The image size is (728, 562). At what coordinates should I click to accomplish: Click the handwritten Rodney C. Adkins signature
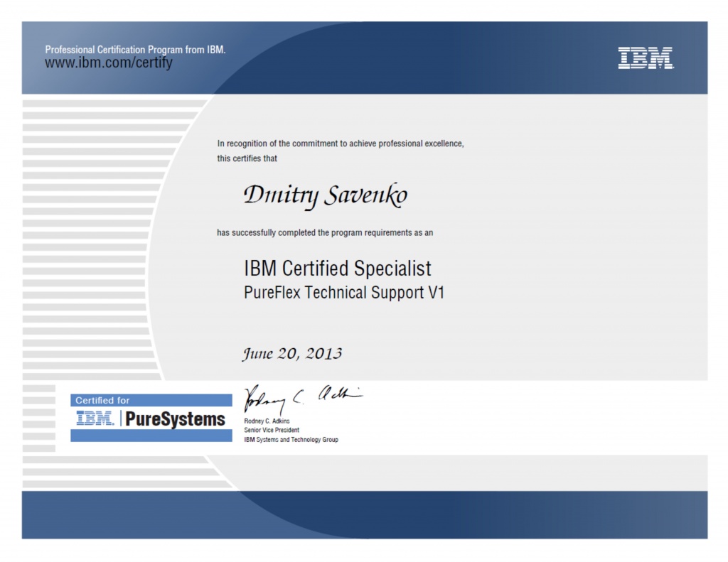point(303,399)
